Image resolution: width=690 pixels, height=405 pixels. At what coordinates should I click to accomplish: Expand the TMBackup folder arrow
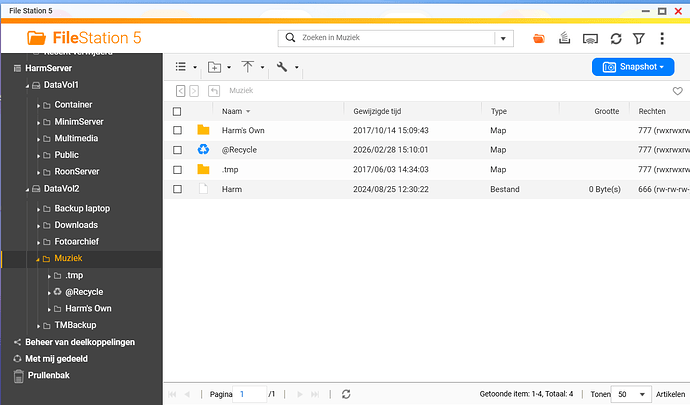coord(38,326)
